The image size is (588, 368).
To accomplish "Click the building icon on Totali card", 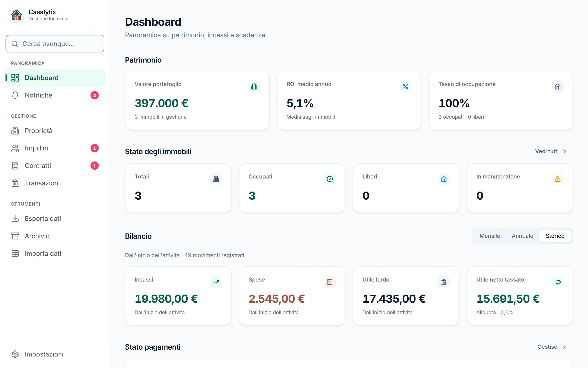I will click(x=216, y=179).
